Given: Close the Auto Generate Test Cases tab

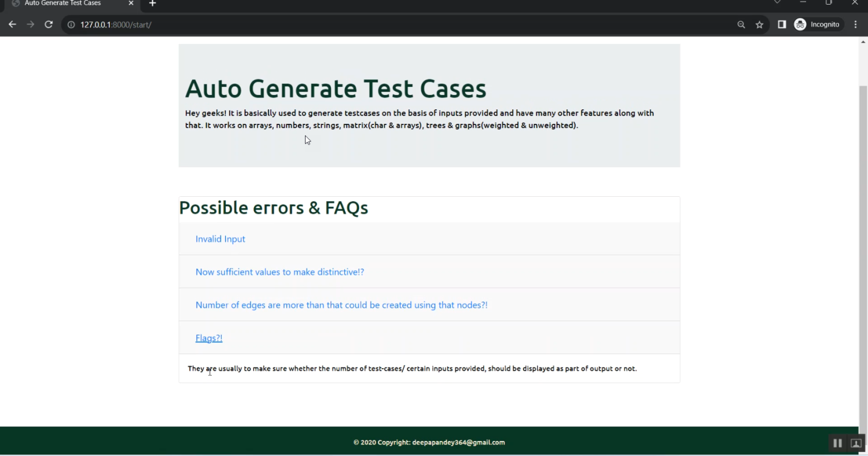Looking at the screenshot, I should point(131,3).
